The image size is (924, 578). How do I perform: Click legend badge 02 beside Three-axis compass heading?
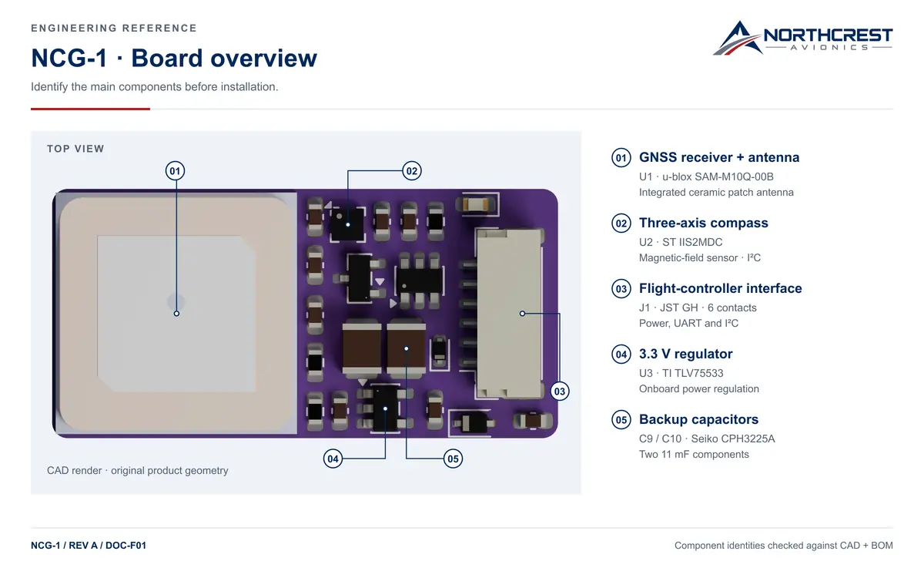coord(621,223)
